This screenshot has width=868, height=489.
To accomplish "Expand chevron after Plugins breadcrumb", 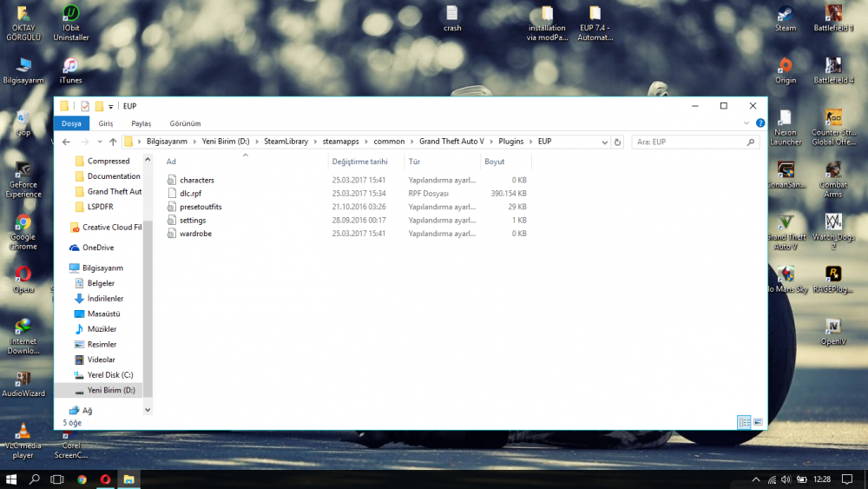I will pyautogui.click(x=530, y=142).
